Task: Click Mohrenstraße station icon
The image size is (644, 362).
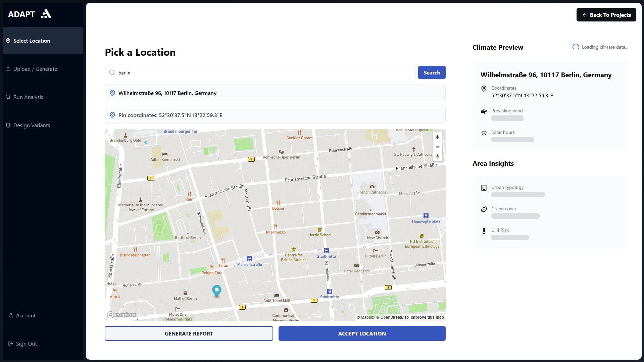Action: (x=249, y=259)
